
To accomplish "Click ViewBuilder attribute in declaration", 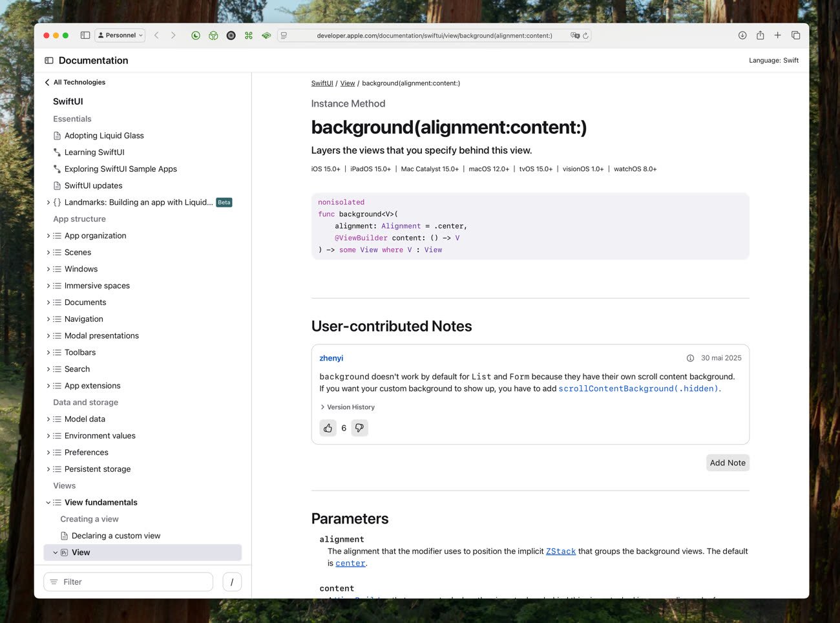I will tap(361, 238).
